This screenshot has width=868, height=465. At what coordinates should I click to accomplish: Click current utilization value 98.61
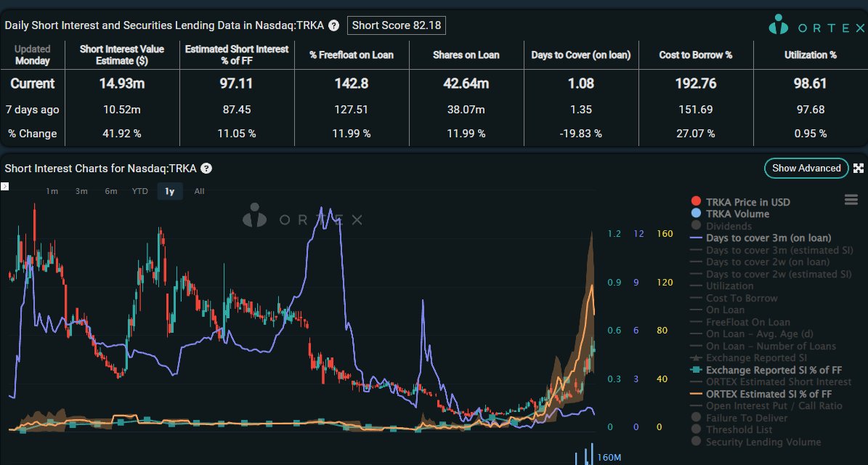pyautogui.click(x=811, y=84)
